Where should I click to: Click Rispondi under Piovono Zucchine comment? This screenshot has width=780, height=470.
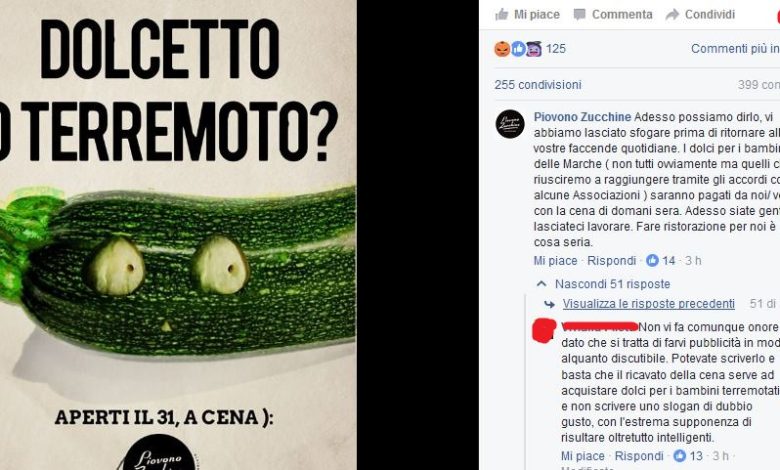[611, 261]
